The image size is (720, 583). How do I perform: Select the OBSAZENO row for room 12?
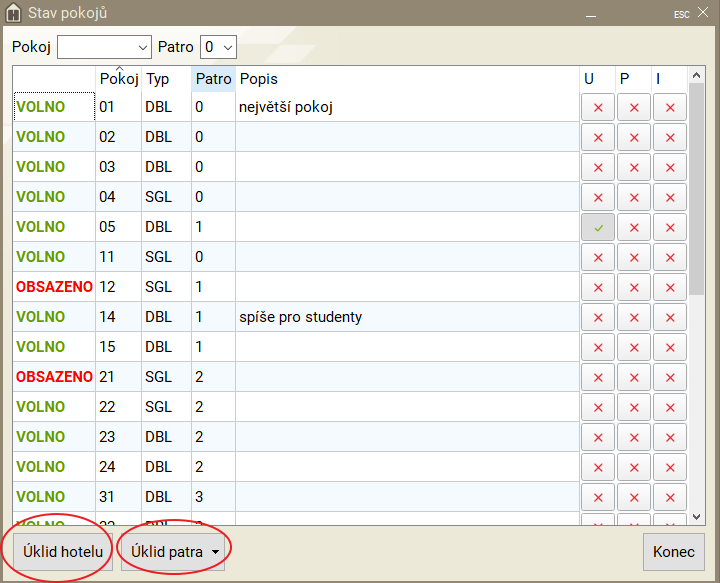(54, 287)
